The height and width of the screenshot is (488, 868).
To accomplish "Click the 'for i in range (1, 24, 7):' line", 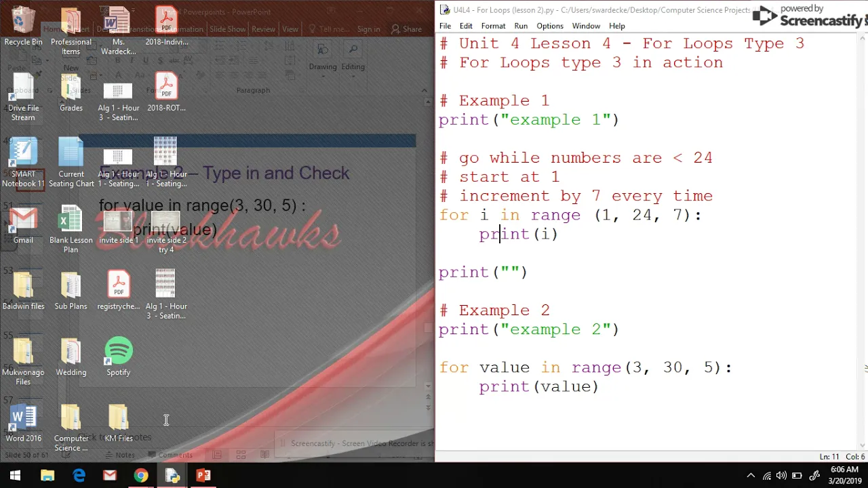I will click(x=570, y=215).
